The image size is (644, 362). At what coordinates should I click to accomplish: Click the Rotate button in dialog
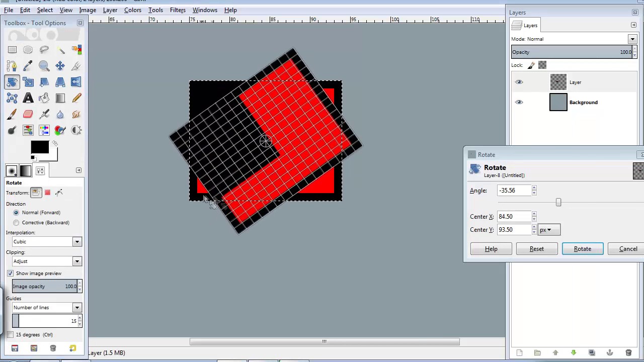click(583, 249)
